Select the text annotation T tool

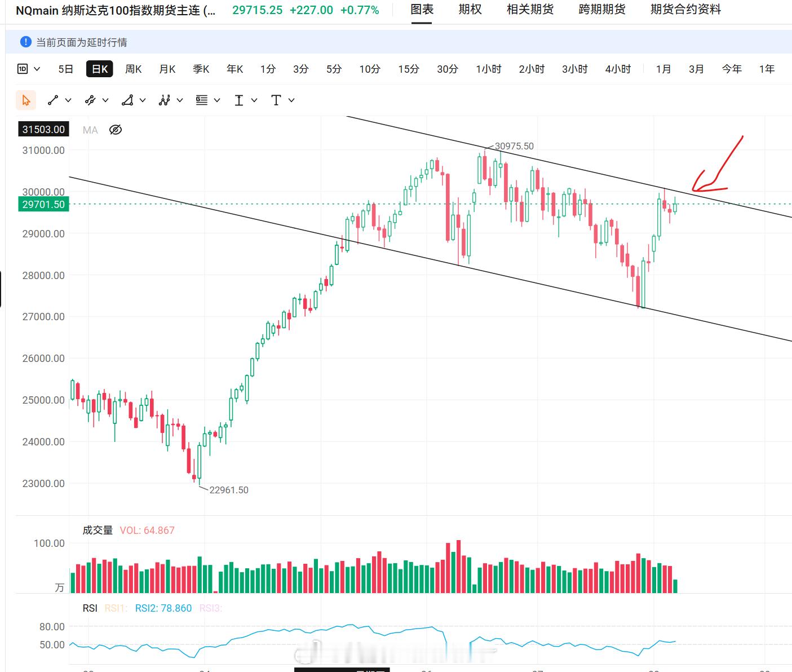pos(276,100)
